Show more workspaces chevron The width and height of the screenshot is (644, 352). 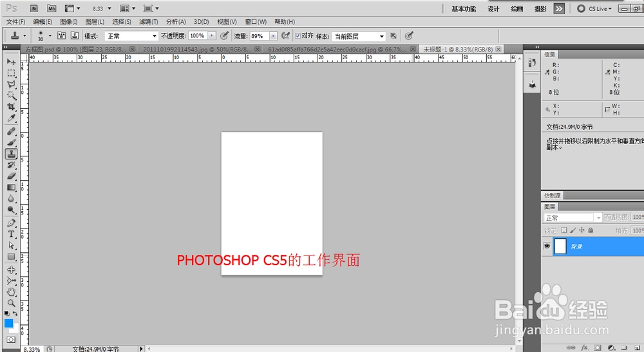coord(559,8)
